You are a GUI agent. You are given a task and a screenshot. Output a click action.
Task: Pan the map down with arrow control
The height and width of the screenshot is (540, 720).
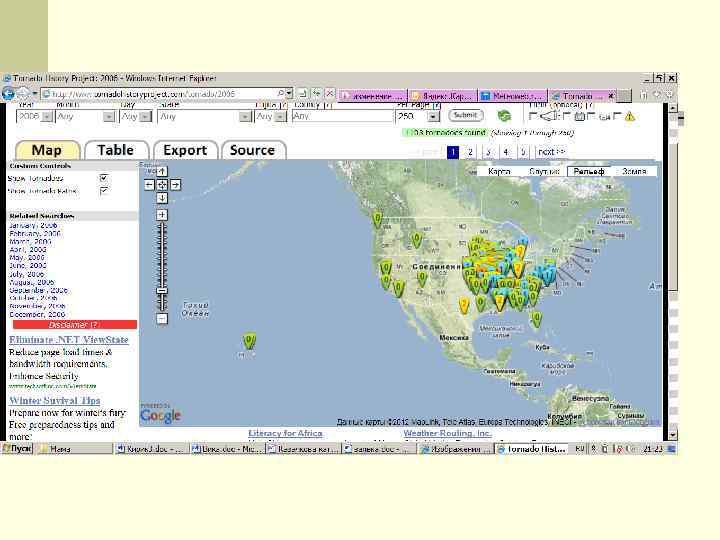162,198
